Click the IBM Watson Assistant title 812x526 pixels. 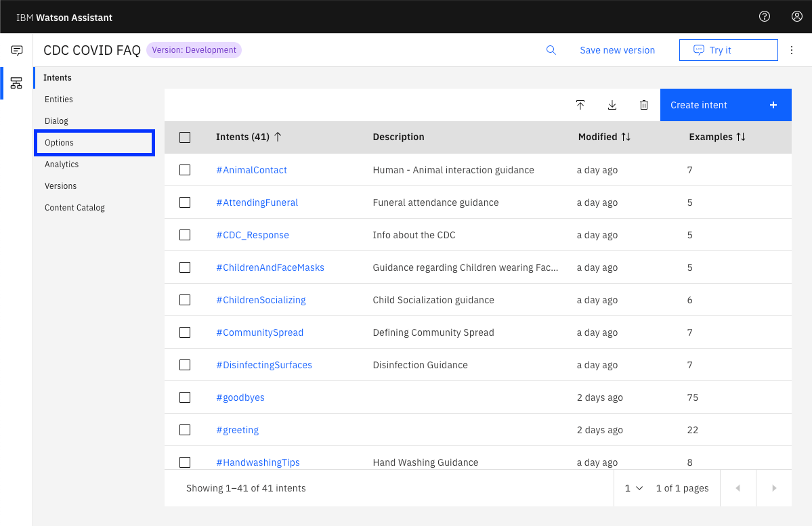64,18
